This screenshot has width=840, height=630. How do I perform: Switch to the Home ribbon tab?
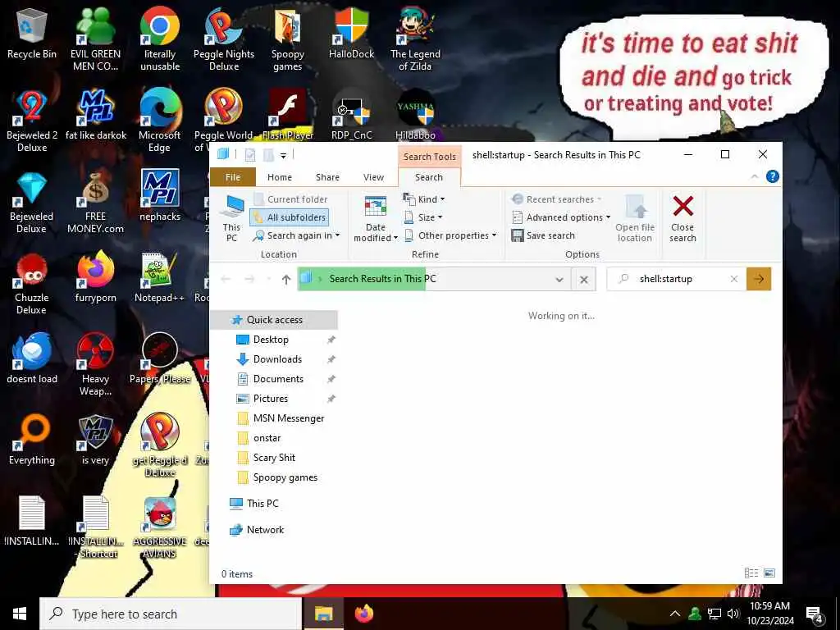coord(280,177)
